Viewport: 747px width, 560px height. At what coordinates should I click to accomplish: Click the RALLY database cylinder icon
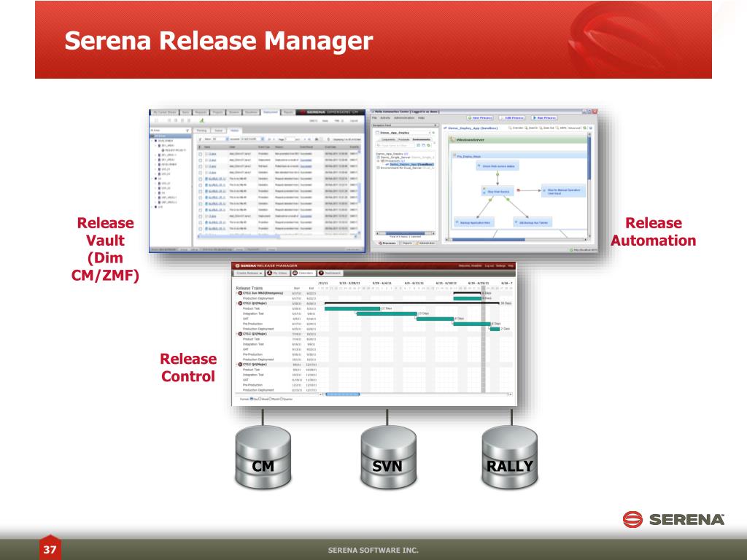510,457
